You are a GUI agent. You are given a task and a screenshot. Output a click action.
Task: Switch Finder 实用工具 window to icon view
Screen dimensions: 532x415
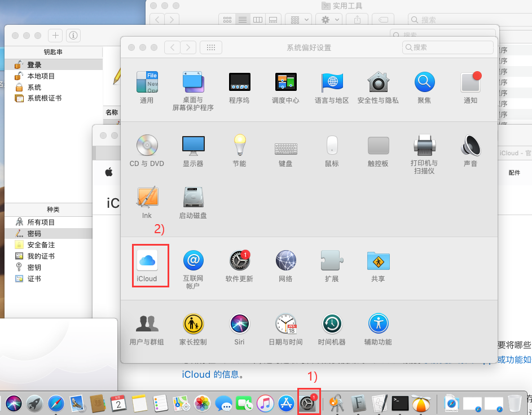(x=227, y=20)
